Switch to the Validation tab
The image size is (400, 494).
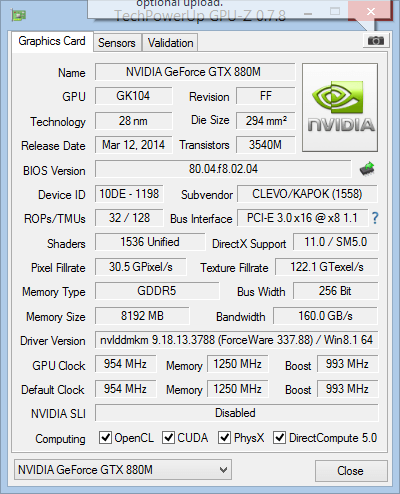pyautogui.click(x=170, y=43)
